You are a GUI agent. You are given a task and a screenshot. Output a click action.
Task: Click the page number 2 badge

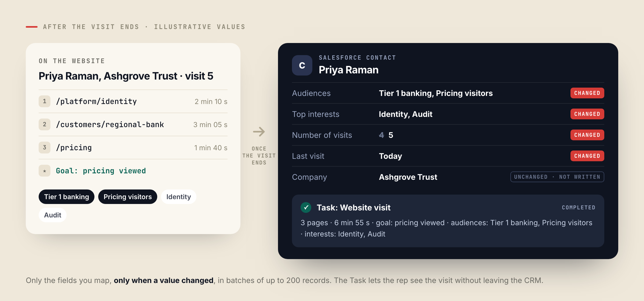coord(45,124)
